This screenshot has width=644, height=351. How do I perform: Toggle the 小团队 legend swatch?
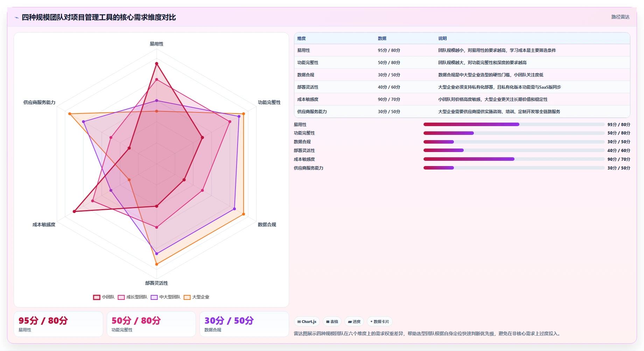tap(97, 297)
